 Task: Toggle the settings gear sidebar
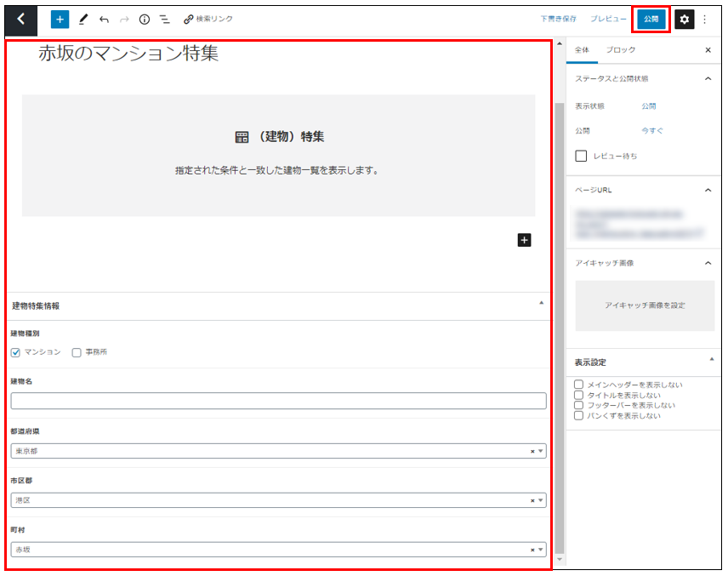point(685,19)
